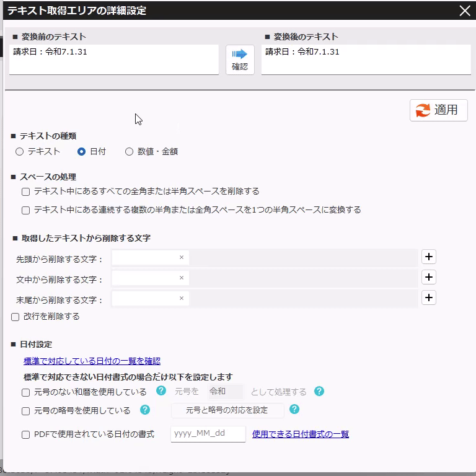This screenshot has height=476, width=476.
Task: Click the blue arrow 確認 conversion button
Action: [x=240, y=59]
